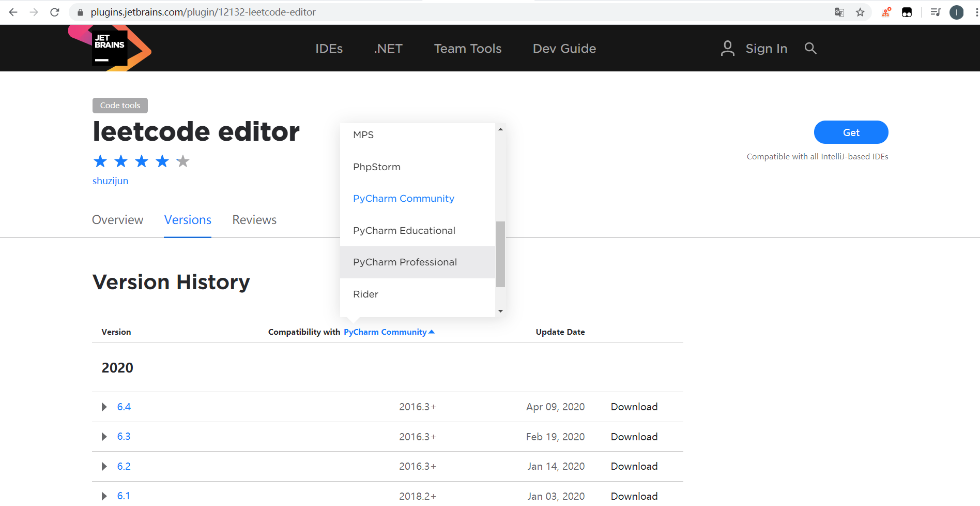Open the orange extension icon
Viewport: 980px width, 506px height.
point(886,12)
